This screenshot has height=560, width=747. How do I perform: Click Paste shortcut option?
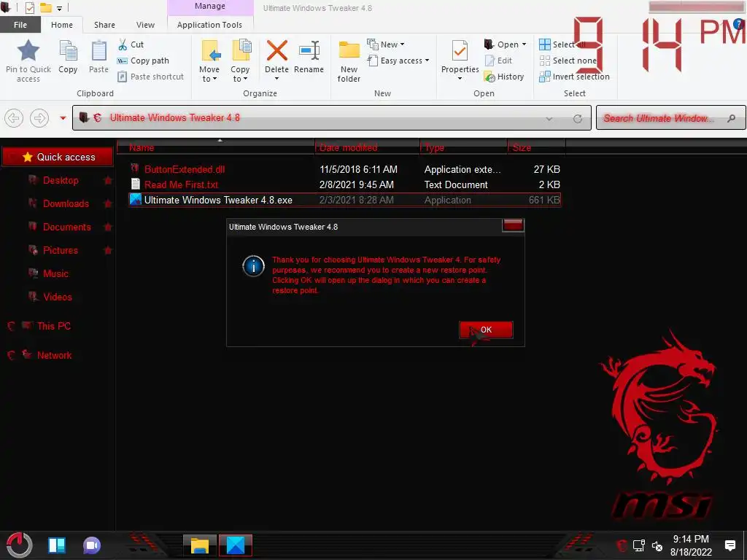[x=150, y=77]
